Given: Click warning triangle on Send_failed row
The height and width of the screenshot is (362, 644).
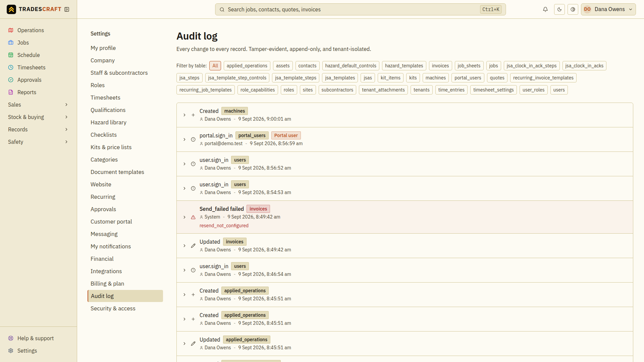Looking at the screenshot, I should pyautogui.click(x=193, y=217).
